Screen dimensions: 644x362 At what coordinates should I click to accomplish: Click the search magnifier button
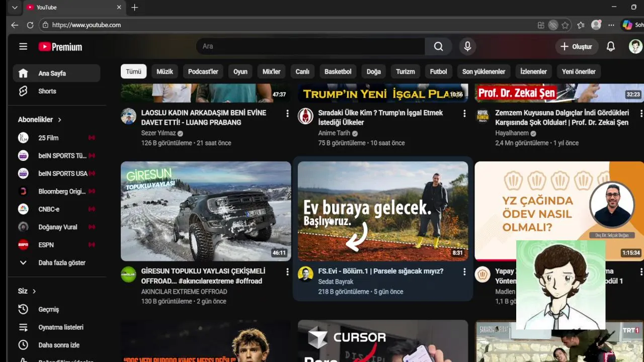(438, 46)
